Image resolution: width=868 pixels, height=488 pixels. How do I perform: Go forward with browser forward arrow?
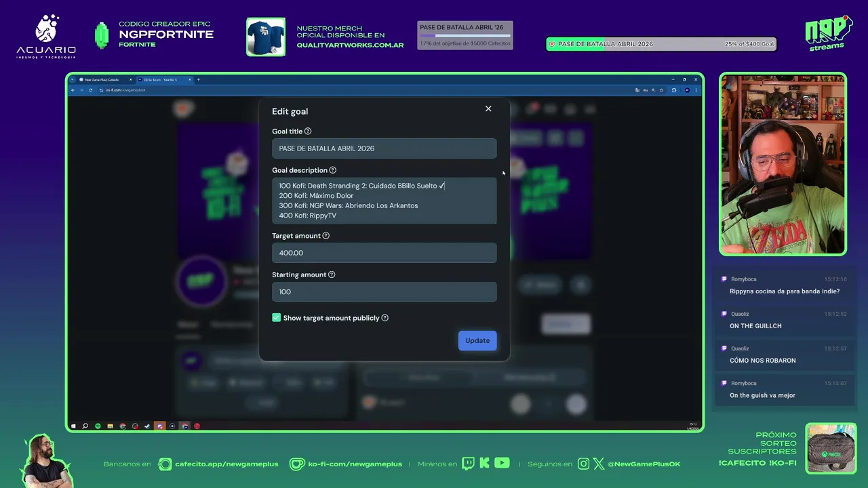pos(81,90)
